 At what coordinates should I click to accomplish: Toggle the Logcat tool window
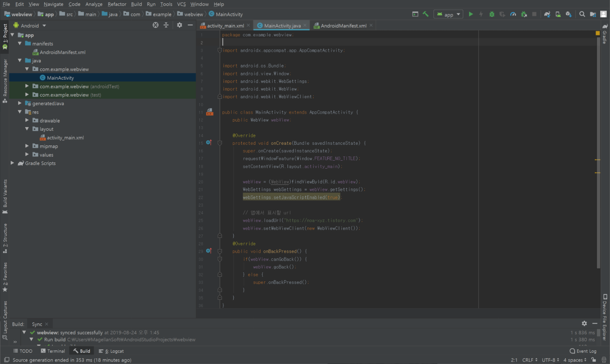(x=111, y=351)
